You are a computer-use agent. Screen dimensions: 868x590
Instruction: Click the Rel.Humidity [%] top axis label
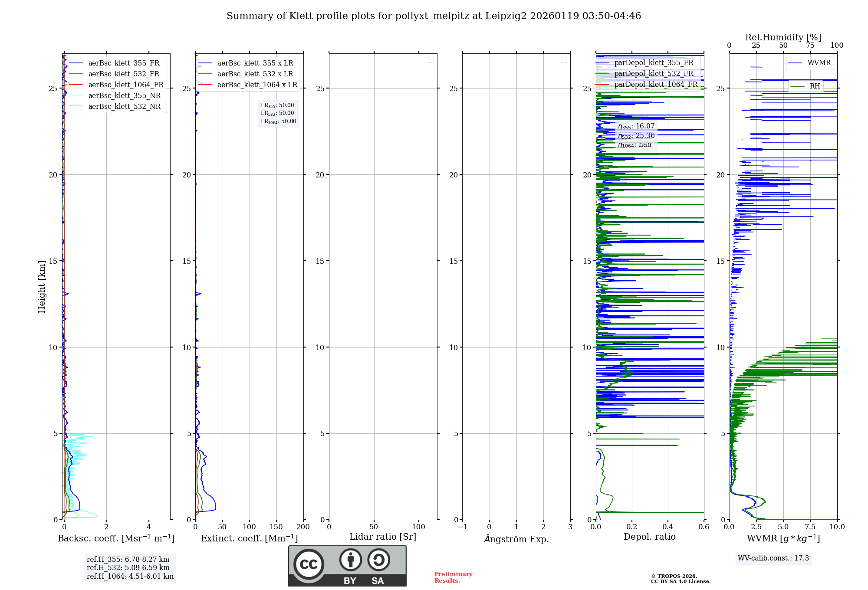(783, 37)
